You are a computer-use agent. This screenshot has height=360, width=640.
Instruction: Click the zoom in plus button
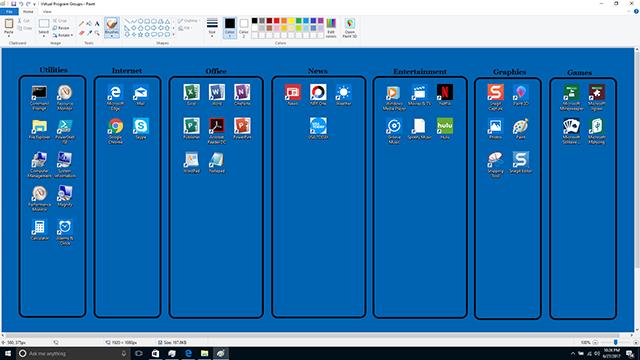click(635, 342)
